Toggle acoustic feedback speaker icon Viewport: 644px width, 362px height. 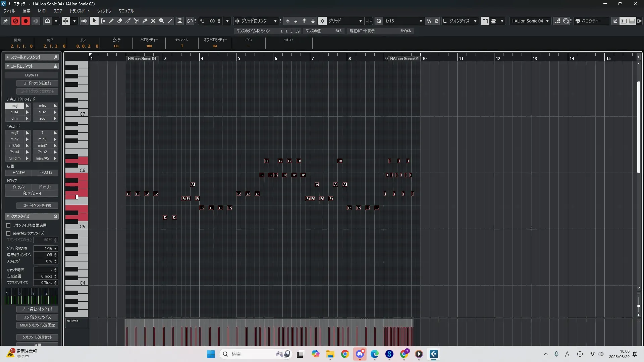[84, 21]
